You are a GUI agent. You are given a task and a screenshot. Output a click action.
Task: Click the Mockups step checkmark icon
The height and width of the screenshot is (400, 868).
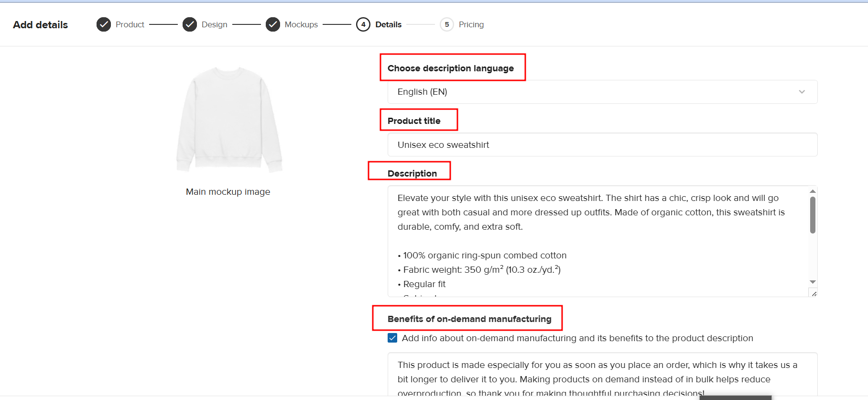click(x=273, y=24)
